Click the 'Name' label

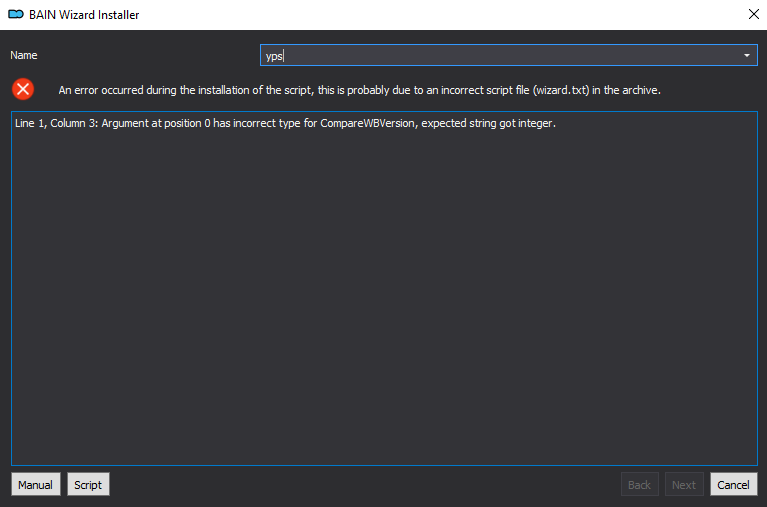point(23,55)
